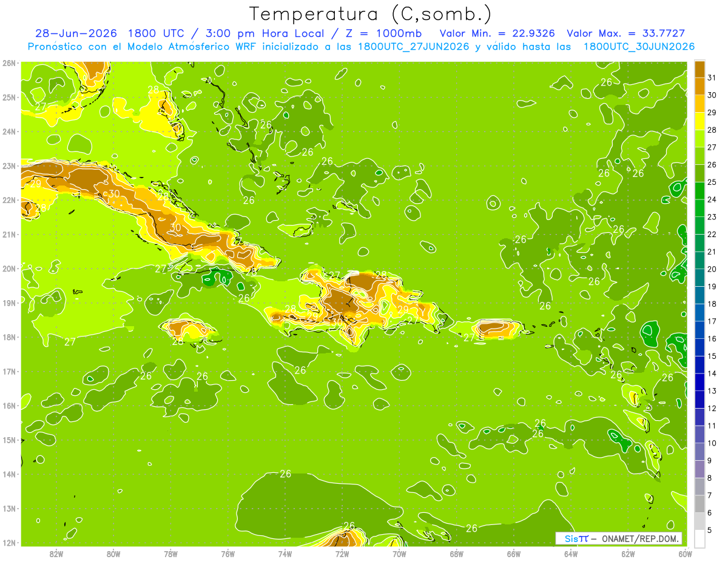This screenshot has width=728, height=562.
Task: Click the '68W' longitude axis label
Action: tap(456, 553)
